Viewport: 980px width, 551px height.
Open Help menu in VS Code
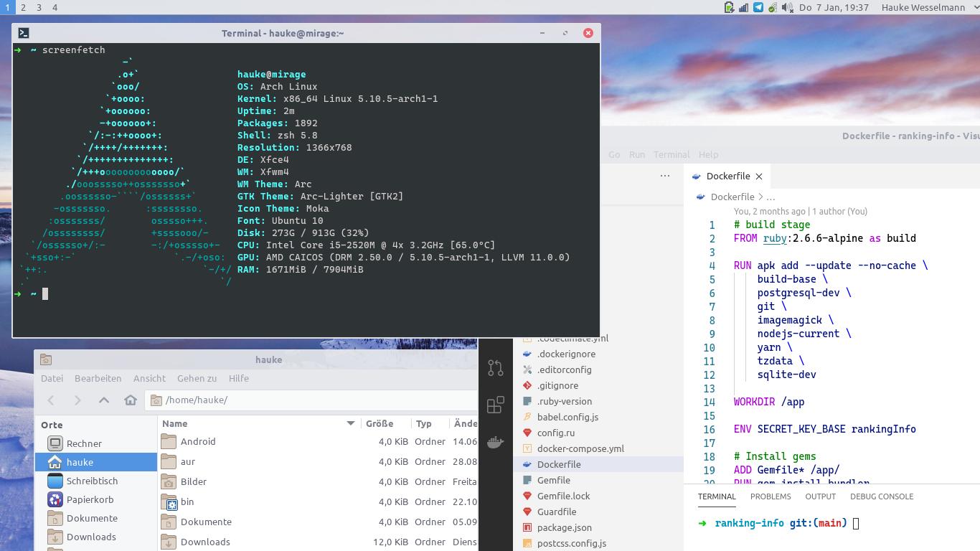tap(708, 154)
